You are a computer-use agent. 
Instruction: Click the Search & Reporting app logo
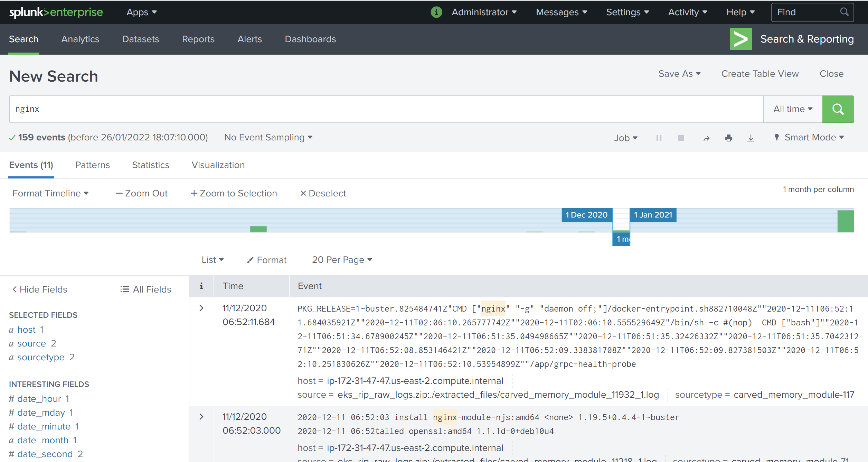click(x=740, y=39)
